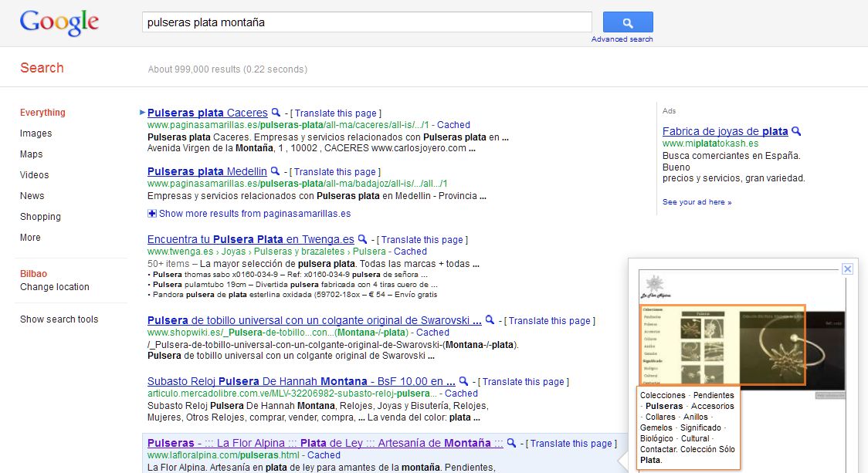The image size is (868, 473).
Task: Translate the La Flor Alpina page
Action: 571,443
